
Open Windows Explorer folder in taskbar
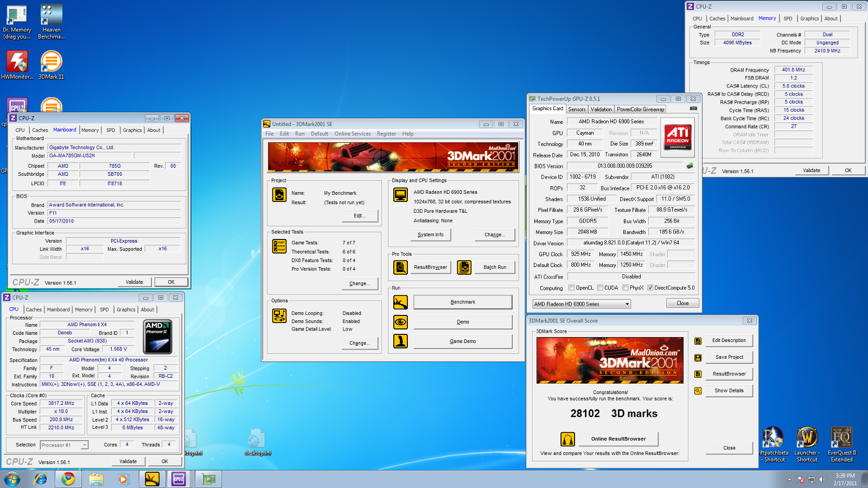tap(96, 479)
